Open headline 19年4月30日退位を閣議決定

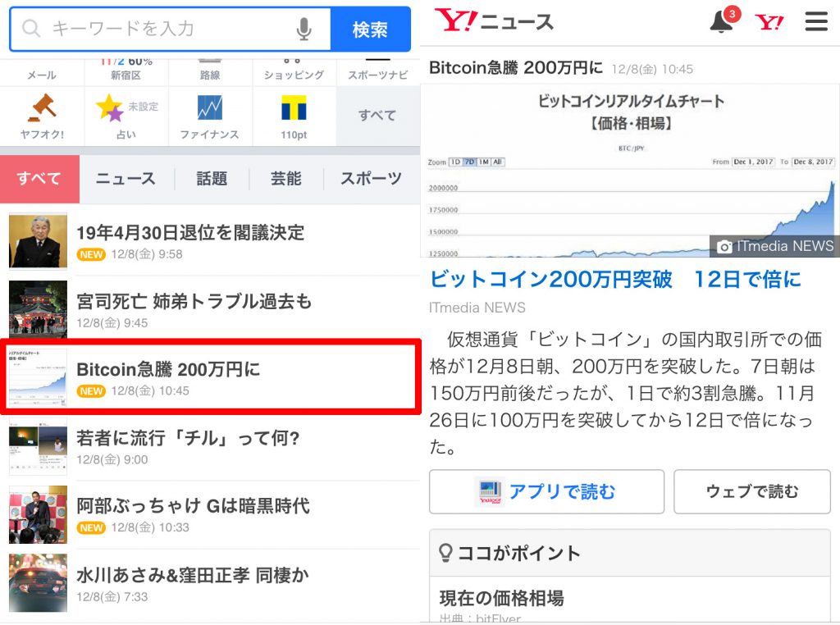(190, 233)
